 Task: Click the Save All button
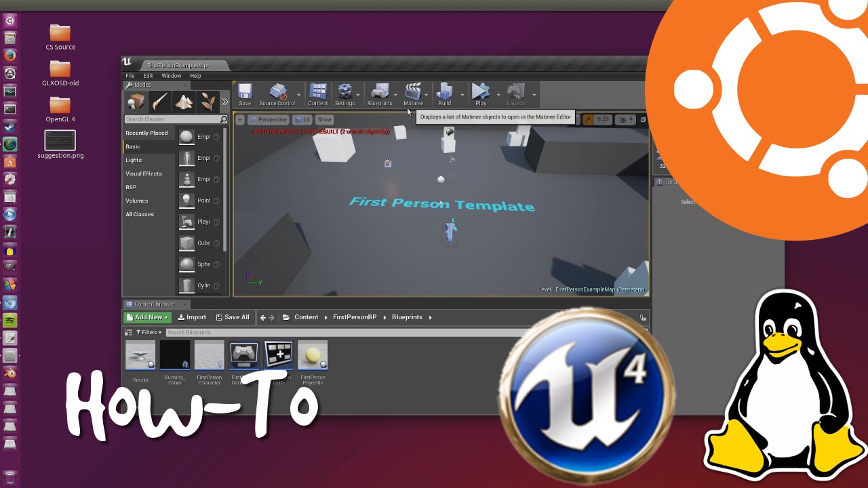[x=233, y=317]
